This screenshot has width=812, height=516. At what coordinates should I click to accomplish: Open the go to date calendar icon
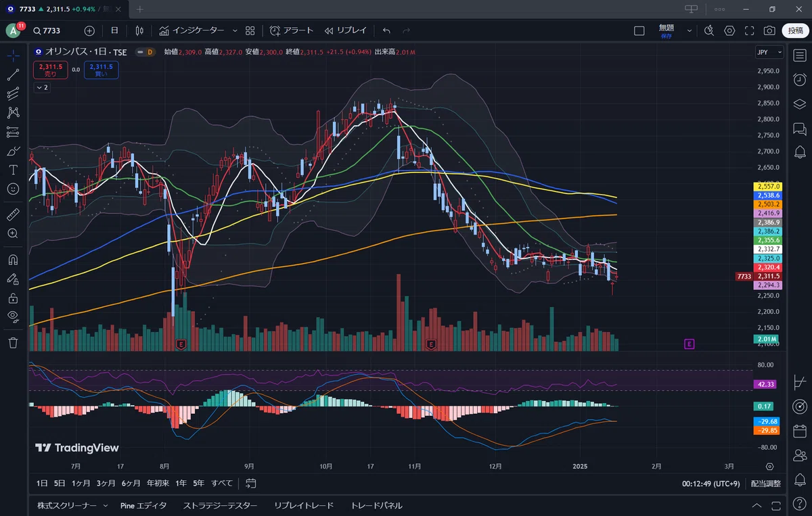251,483
